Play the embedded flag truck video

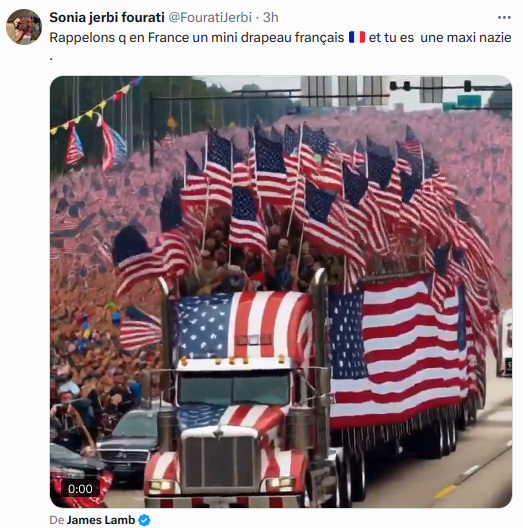(281, 292)
